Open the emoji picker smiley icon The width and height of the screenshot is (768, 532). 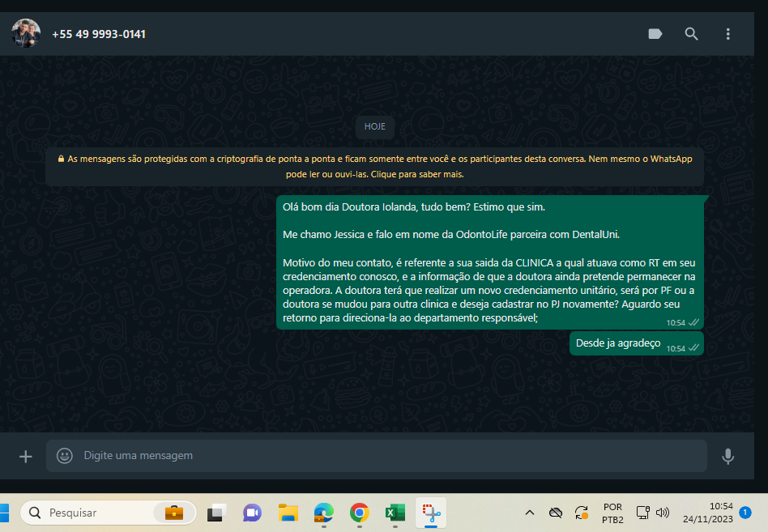click(x=65, y=456)
